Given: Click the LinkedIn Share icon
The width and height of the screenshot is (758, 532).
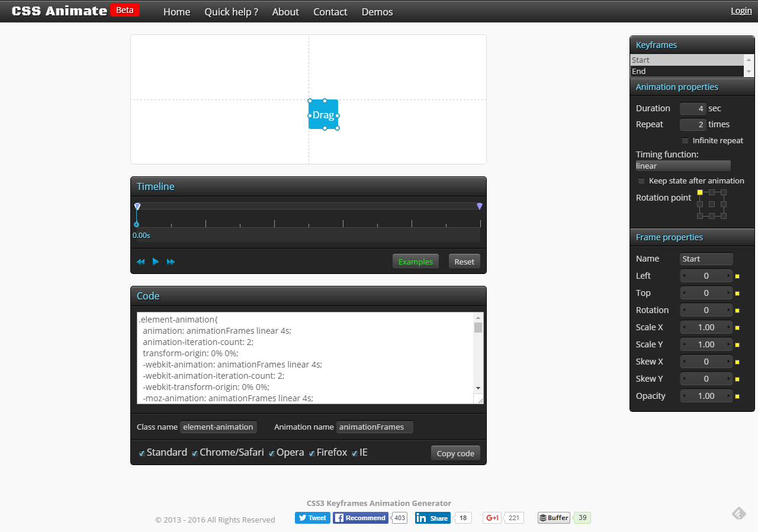Looking at the screenshot, I should (x=432, y=518).
